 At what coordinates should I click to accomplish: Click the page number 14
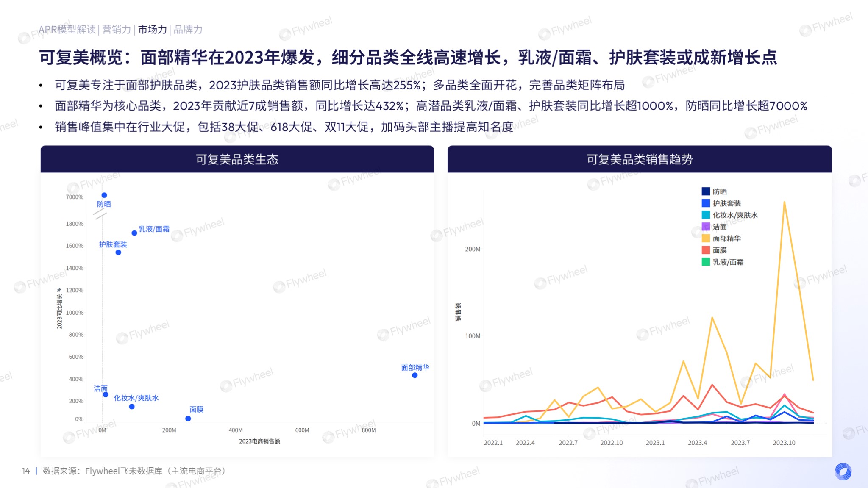point(26,471)
